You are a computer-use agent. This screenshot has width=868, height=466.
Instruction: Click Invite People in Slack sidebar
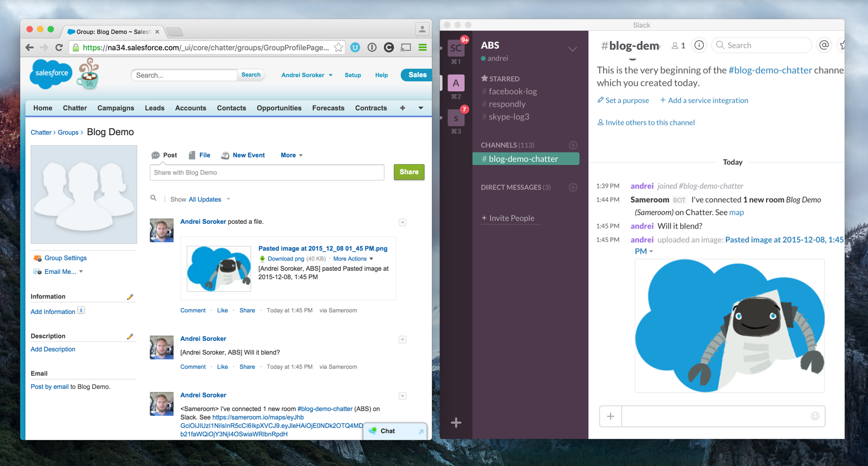tap(512, 218)
